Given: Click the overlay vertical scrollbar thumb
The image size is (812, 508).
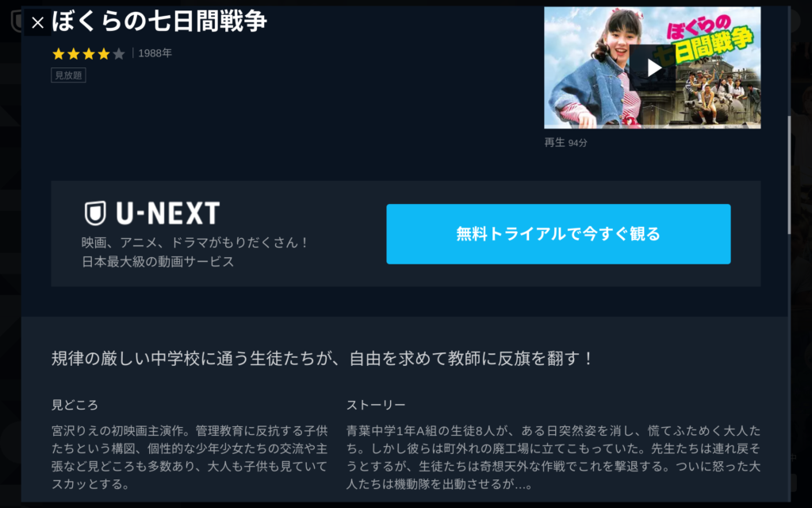Looking at the screenshot, I should (789, 174).
